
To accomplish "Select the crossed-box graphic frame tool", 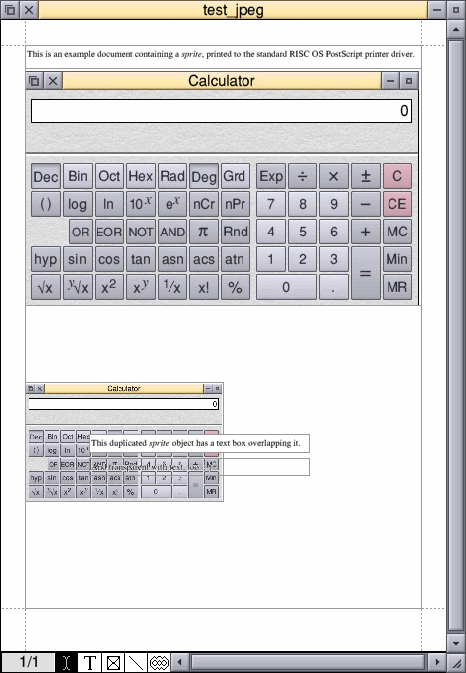I will 113,663.
